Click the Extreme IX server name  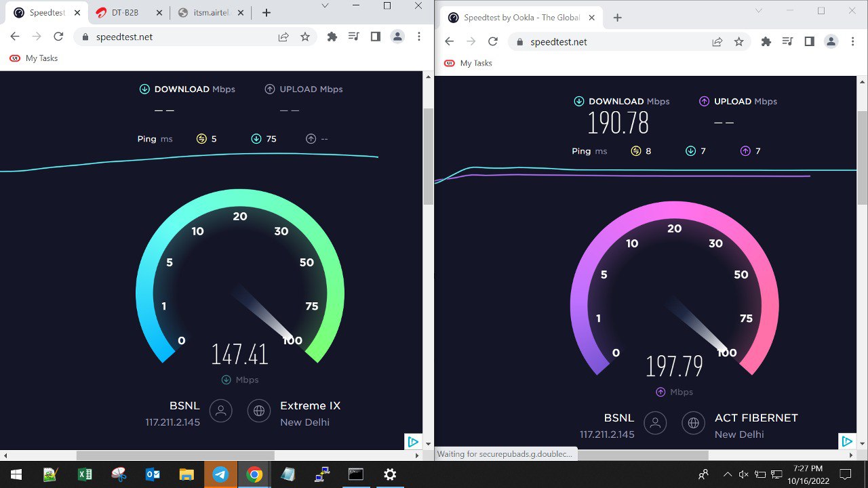tap(310, 406)
